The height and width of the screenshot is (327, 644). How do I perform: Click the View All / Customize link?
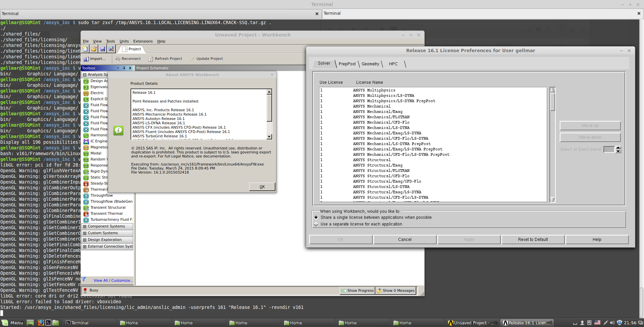pyautogui.click(x=113, y=281)
